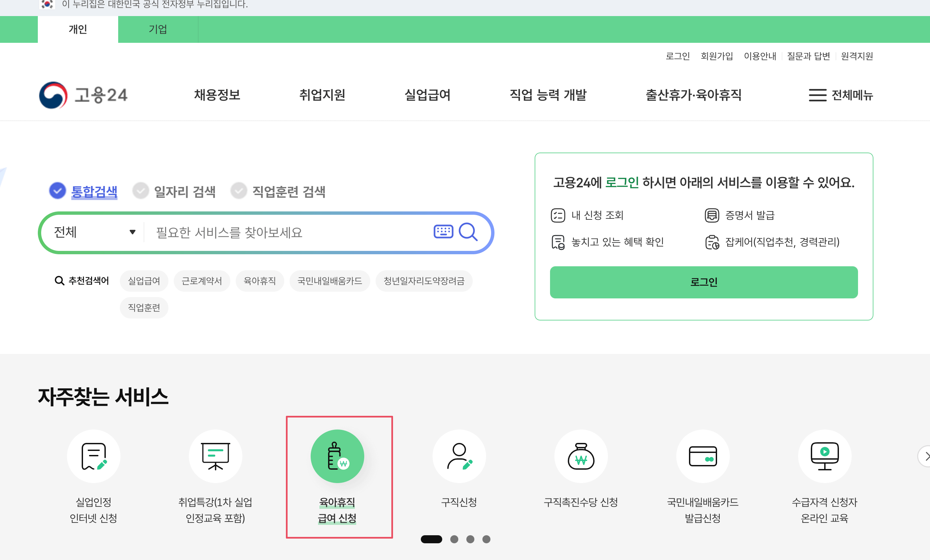Switch to the 기업 tab

158,29
